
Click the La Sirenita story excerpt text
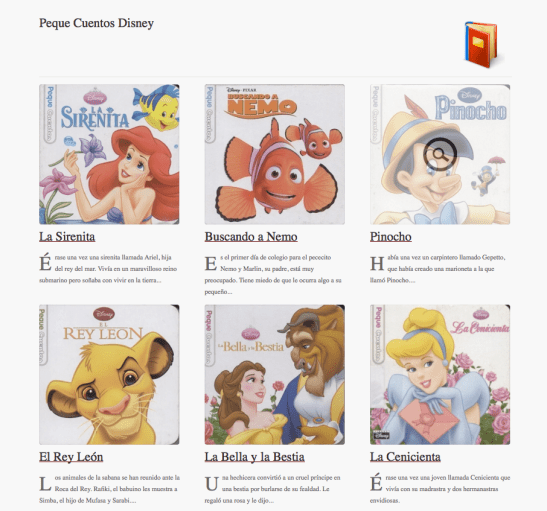coord(108,269)
